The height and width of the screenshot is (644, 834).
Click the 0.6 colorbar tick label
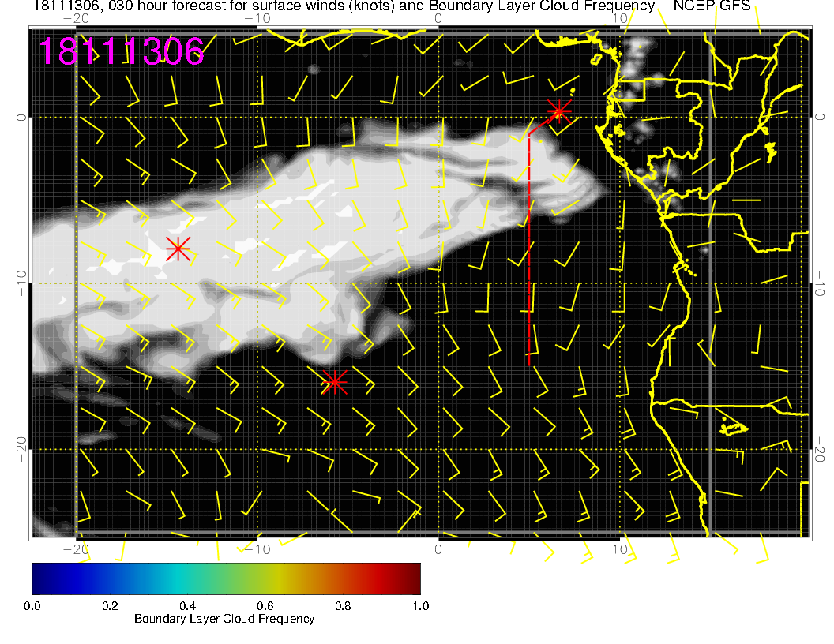[x=265, y=606]
